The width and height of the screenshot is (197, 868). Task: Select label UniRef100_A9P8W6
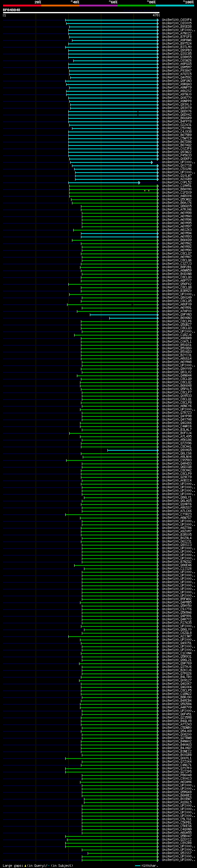point(177,40)
